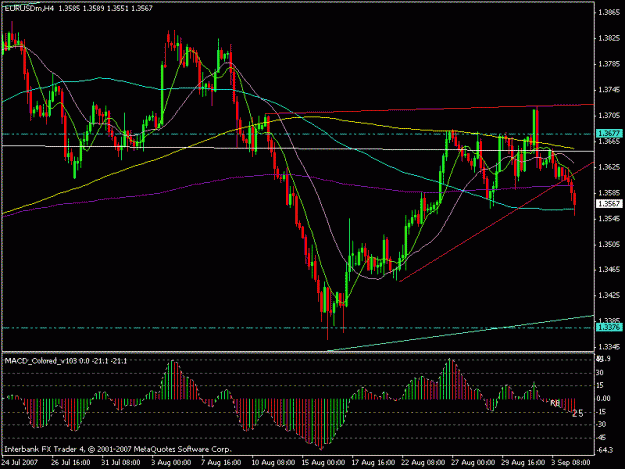Click the MACD scale value -45
This screenshot has height=469, width=625.
click(601, 438)
